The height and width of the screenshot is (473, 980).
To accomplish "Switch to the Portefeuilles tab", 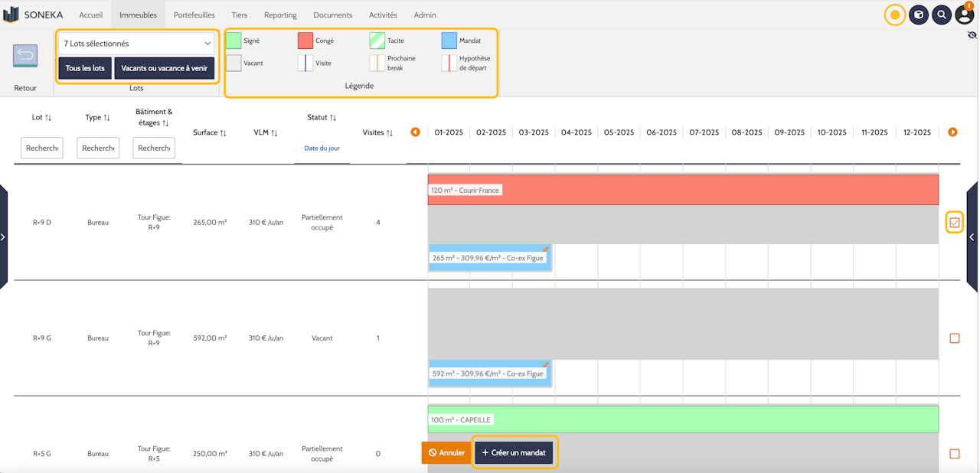I will tap(194, 15).
